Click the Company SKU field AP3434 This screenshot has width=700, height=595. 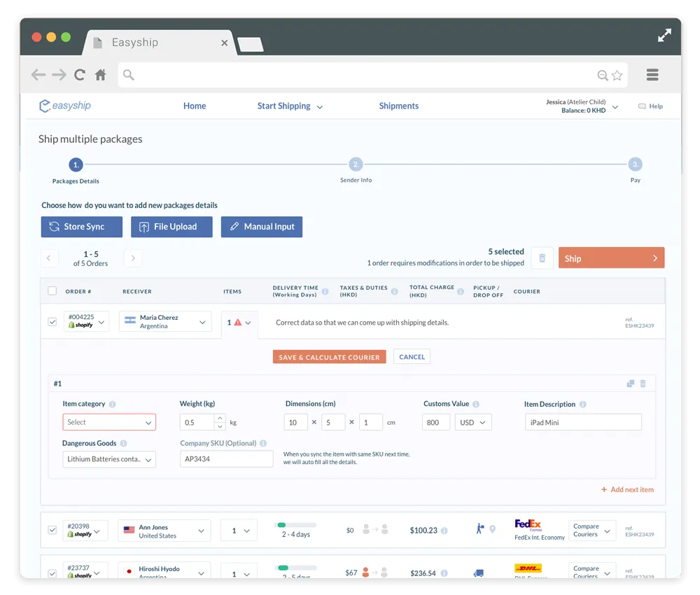click(226, 459)
